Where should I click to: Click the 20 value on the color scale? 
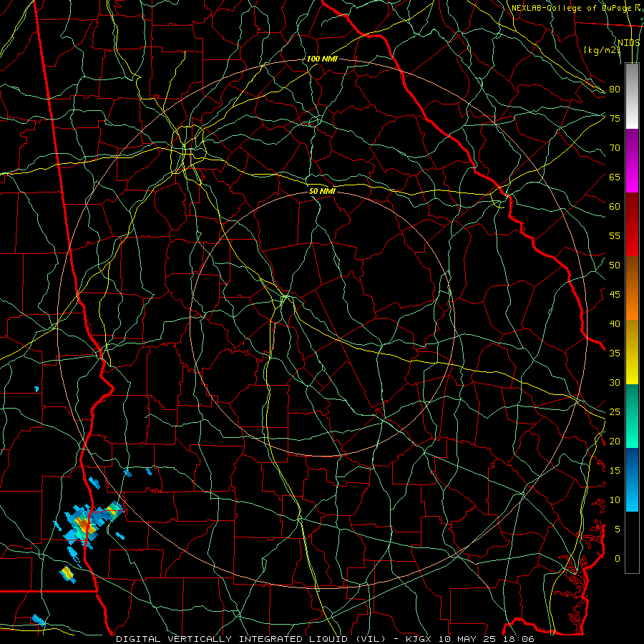coord(615,441)
